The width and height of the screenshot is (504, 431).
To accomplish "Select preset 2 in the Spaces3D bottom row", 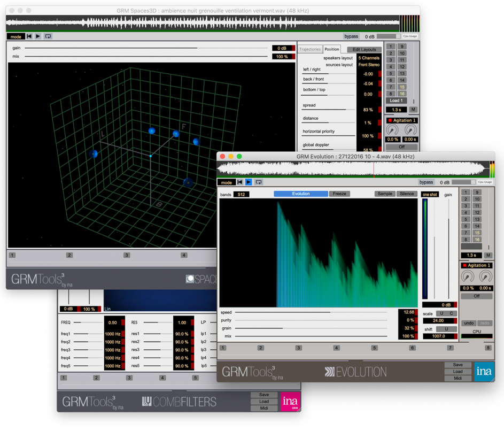I will pyautogui.click(x=69, y=255).
